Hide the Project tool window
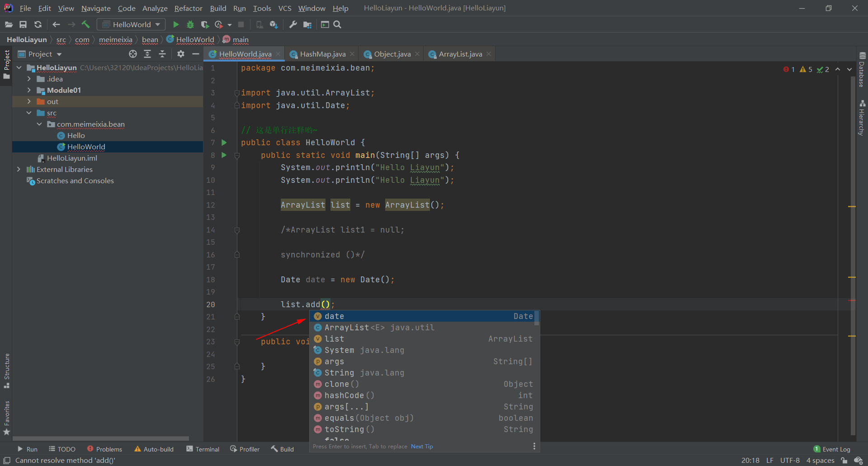 195,54
